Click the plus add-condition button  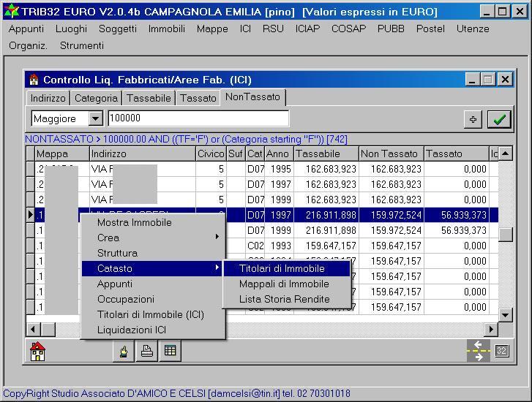click(473, 120)
